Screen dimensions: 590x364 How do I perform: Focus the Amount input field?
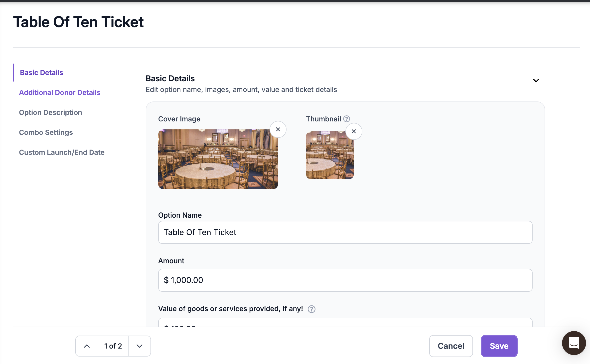click(345, 280)
